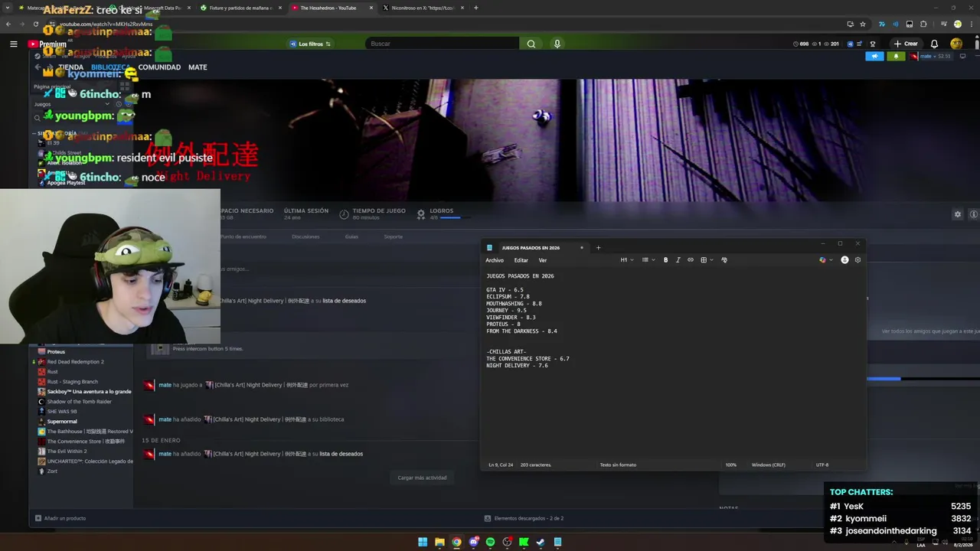This screenshot has height=551, width=980.
Task: Click the Windows Start button
Action: pos(423,542)
